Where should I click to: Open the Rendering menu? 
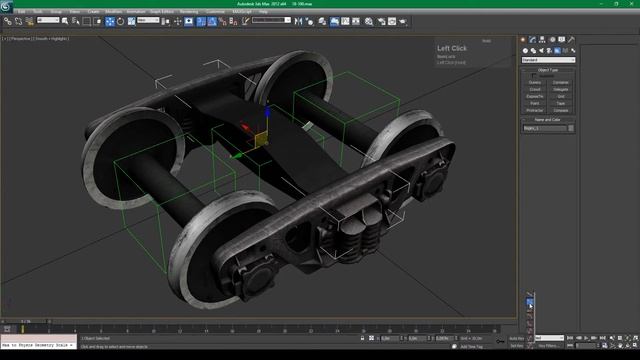coord(189,12)
